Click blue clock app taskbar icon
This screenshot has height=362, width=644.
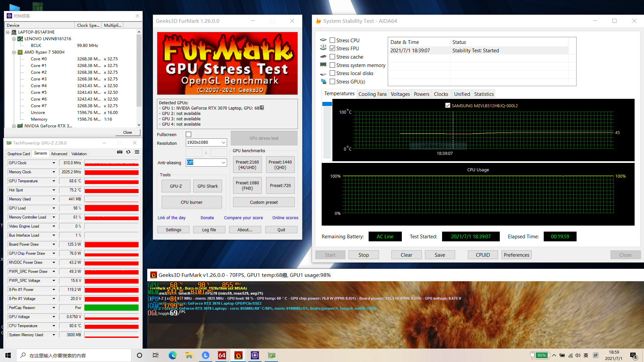[x=205, y=355]
